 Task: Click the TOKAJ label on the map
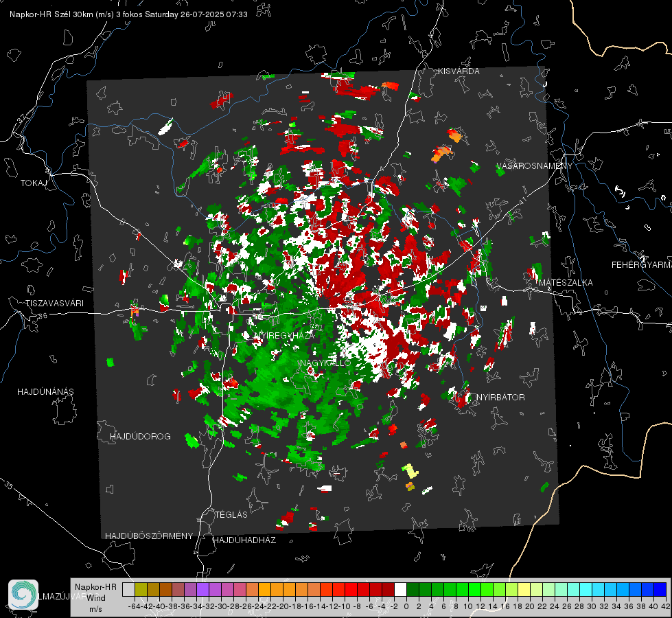[x=34, y=183]
